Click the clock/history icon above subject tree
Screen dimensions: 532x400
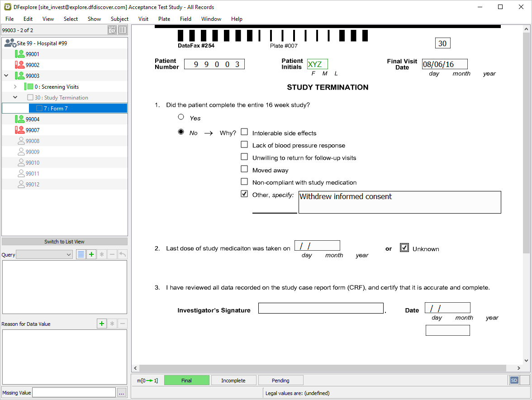click(112, 30)
